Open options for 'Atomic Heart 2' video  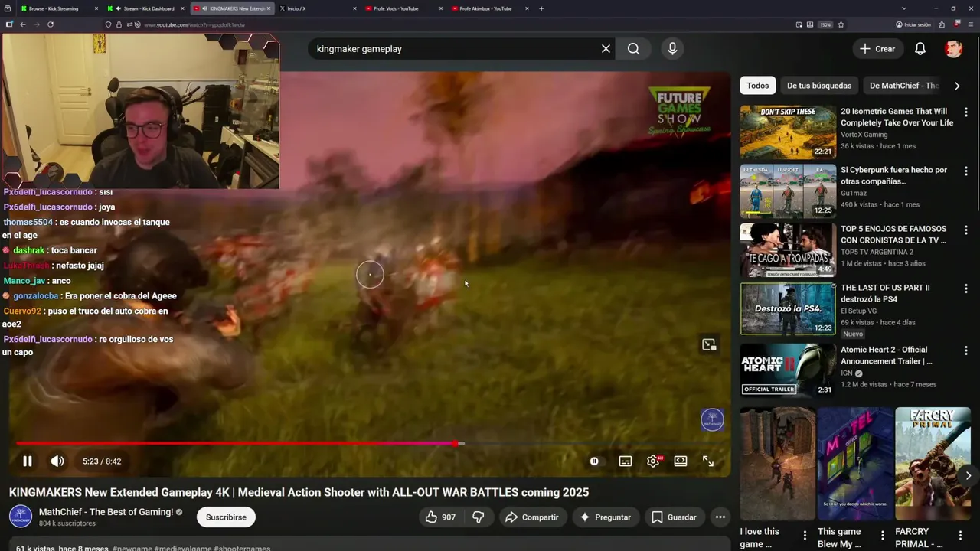tap(965, 350)
